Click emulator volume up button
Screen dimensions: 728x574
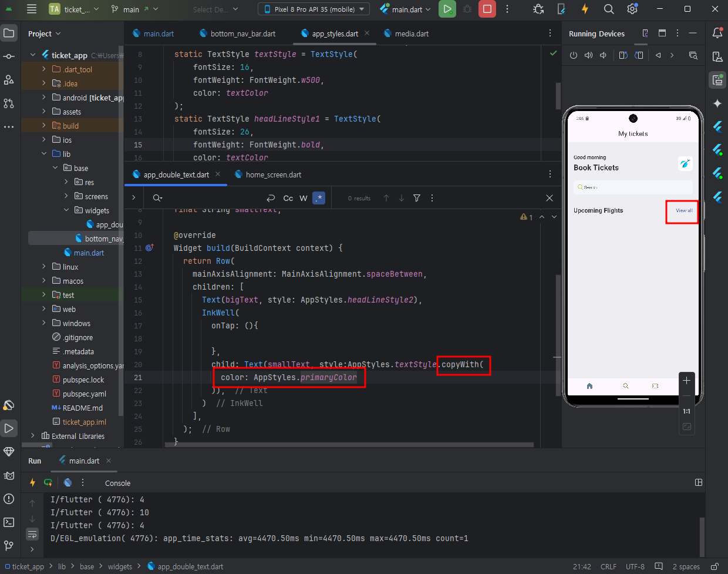point(588,55)
